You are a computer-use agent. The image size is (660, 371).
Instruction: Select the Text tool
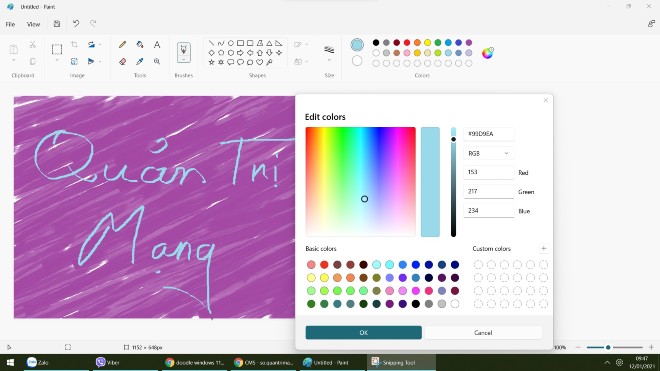tap(157, 45)
